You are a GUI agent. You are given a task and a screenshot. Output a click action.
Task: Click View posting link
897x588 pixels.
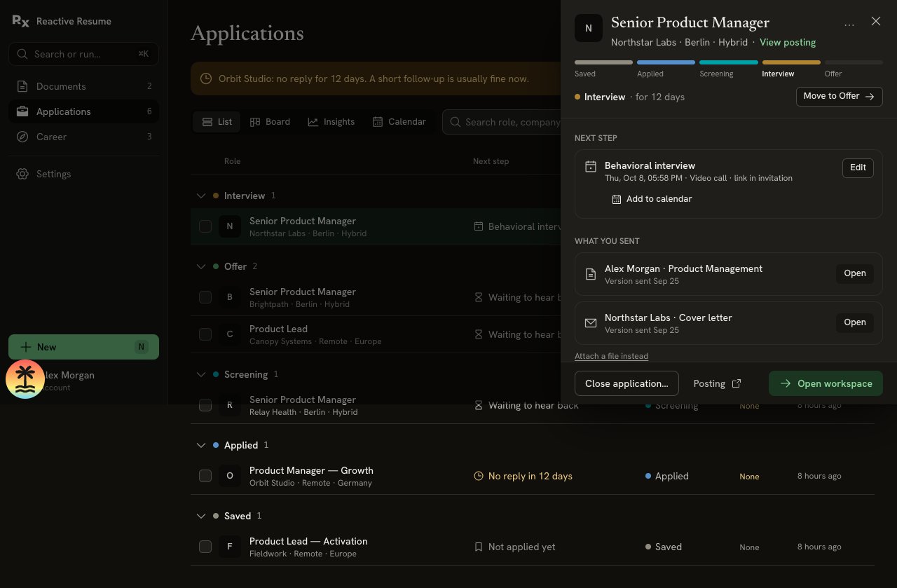[x=788, y=42]
